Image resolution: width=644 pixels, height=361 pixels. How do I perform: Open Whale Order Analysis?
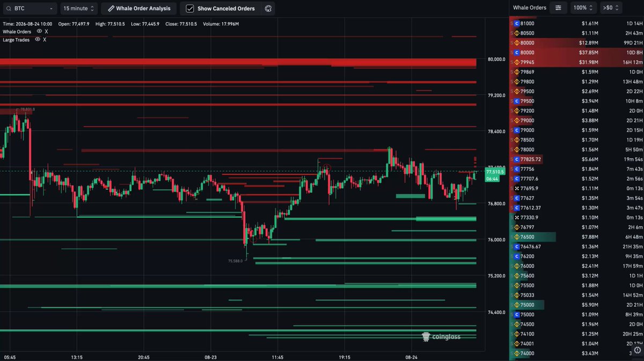[138, 9]
